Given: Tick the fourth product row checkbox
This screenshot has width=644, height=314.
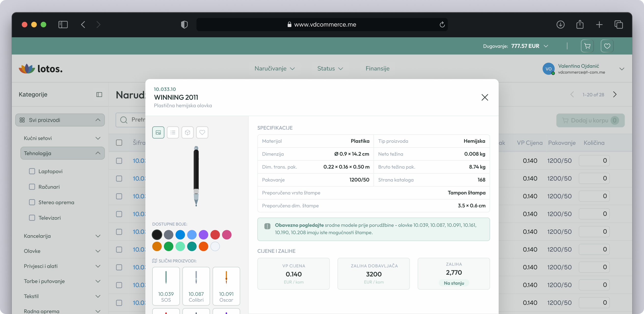Looking at the screenshot, I should [119, 214].
